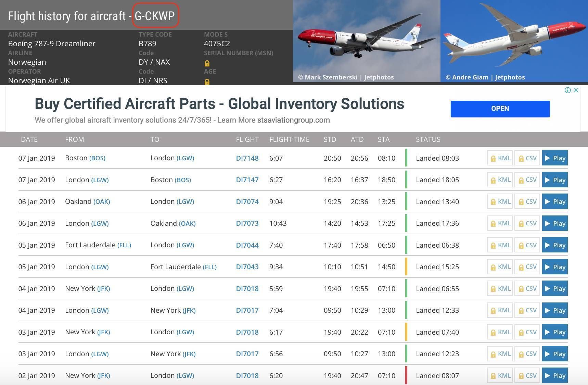
Task: View Andre Giam's aircraft photo
Action: 514,41
